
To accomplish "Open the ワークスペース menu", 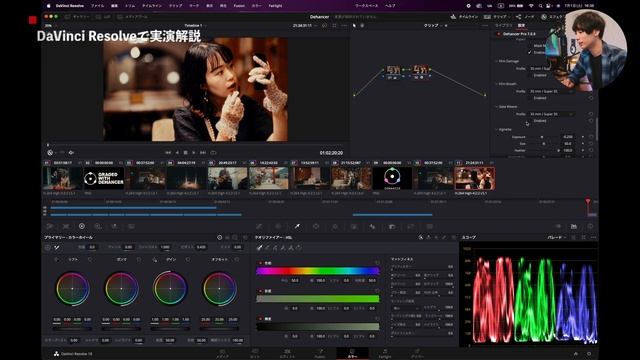I will pyautogui.click(x=367, y=6).
